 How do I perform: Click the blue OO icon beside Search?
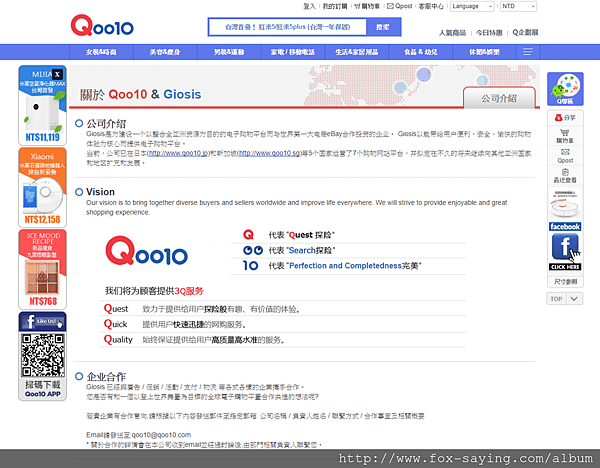point(253,250)
